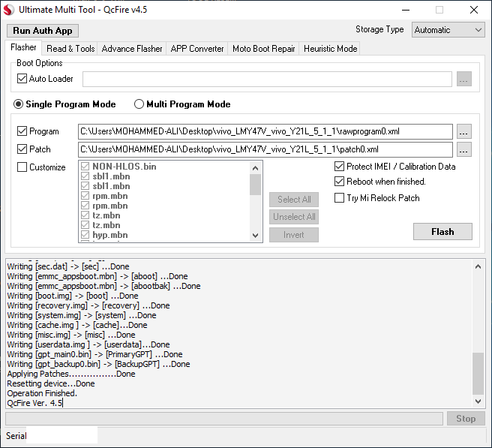Click the Auto Loader path field
492x448 pixels.
coord(267,79)
